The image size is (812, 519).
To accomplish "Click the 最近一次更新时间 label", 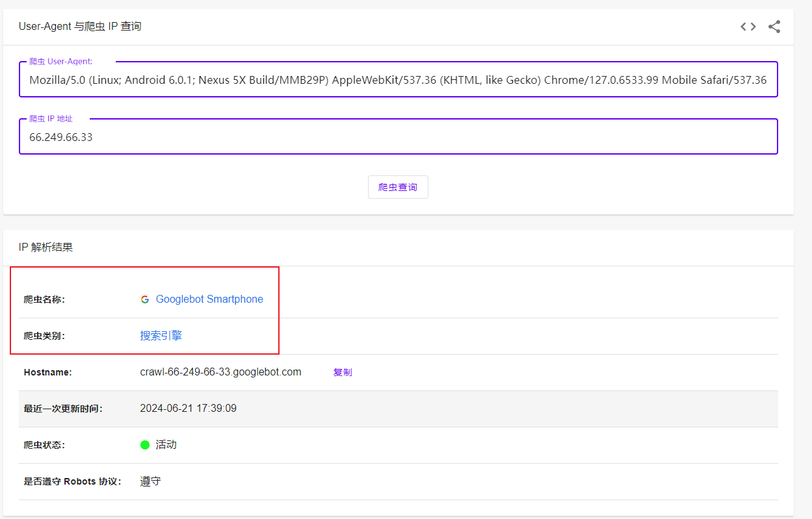I will (63, 409).
